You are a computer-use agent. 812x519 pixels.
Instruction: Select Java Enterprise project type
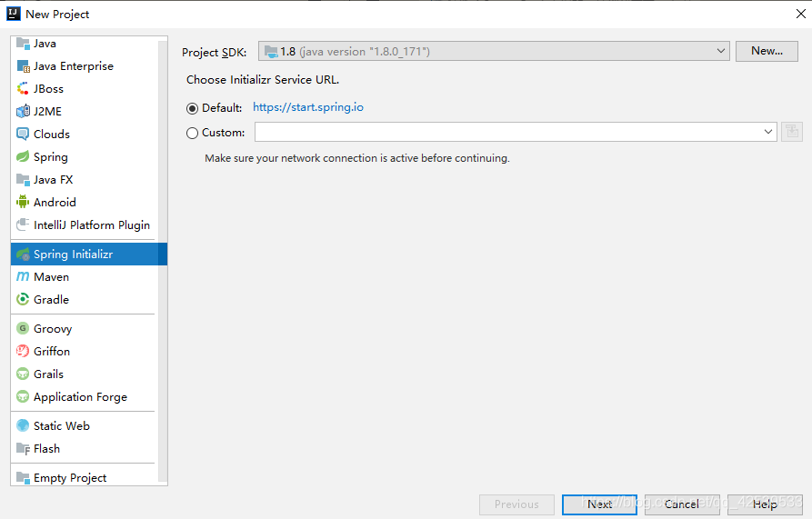point(84,66)
